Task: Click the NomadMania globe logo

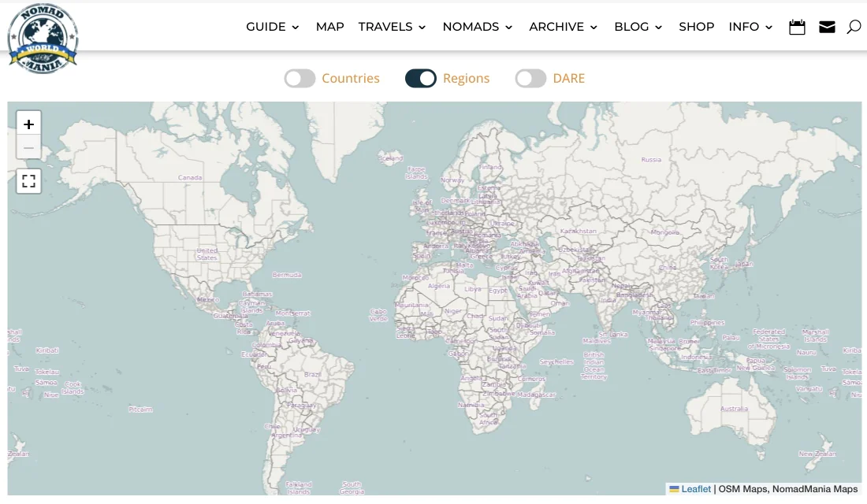Action: tap(43, 37)
